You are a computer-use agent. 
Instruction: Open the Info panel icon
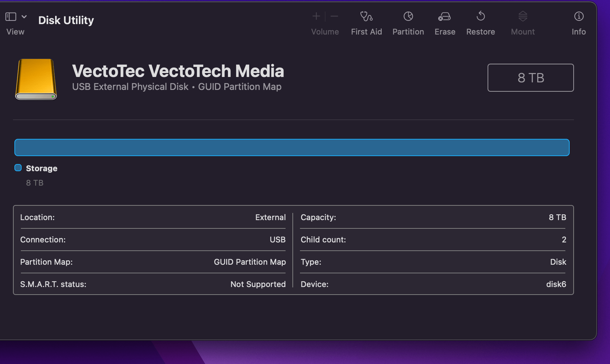tap(579, 17)
